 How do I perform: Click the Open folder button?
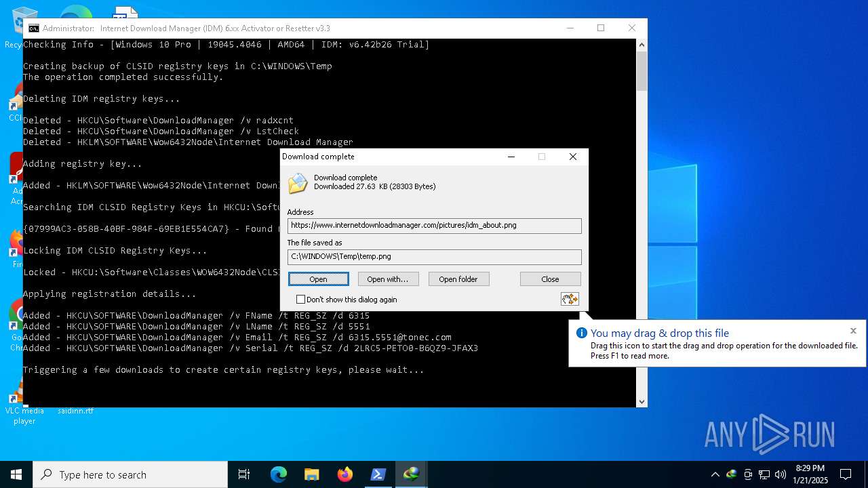pyautogui.click(x=458, y=279)
